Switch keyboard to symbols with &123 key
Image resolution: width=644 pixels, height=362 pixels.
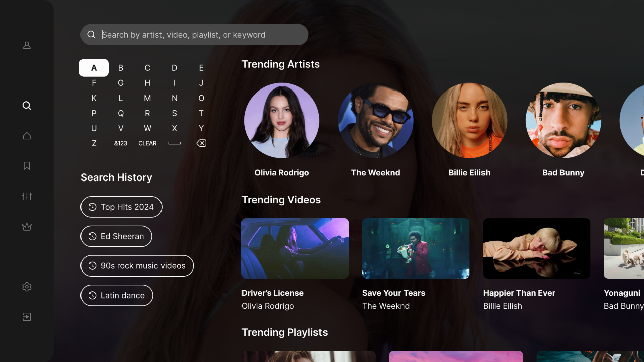[121, 143]
